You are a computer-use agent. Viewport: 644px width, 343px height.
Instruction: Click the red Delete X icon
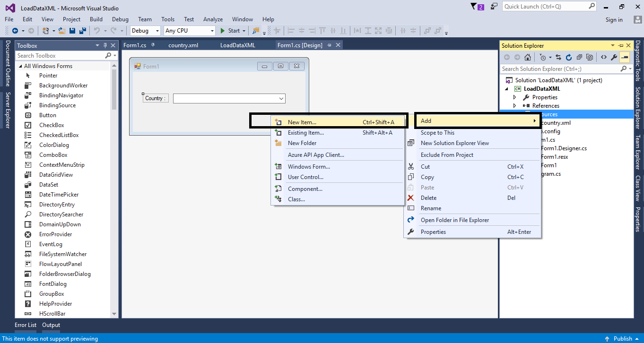pyautogui.click(x=411, y=197)
